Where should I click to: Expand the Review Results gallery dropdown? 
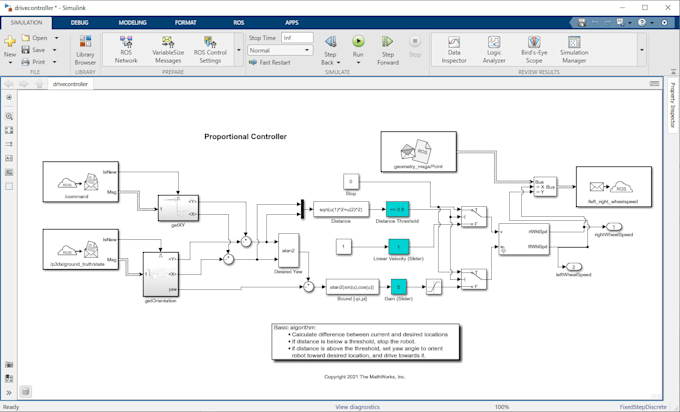[x=642, y=50]
